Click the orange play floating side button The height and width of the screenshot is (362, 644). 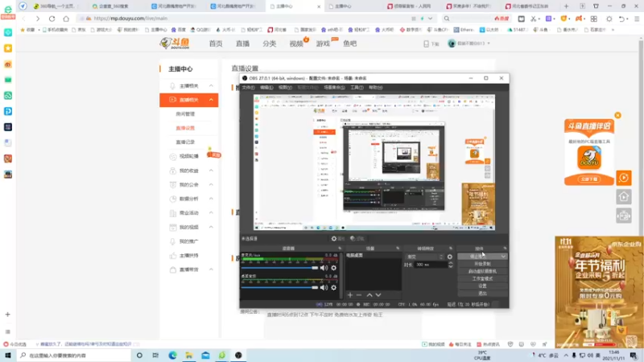pos(623,178)
